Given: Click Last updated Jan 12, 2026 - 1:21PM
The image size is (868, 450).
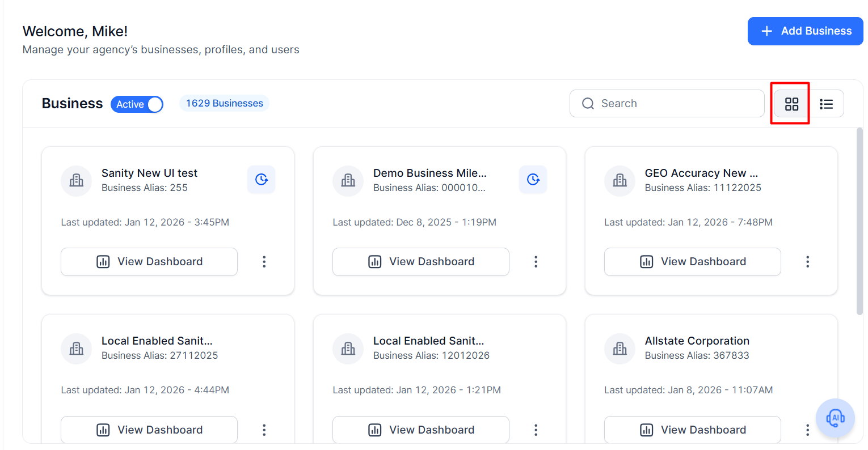Looking at the screenshot, I should pos(416,390).
